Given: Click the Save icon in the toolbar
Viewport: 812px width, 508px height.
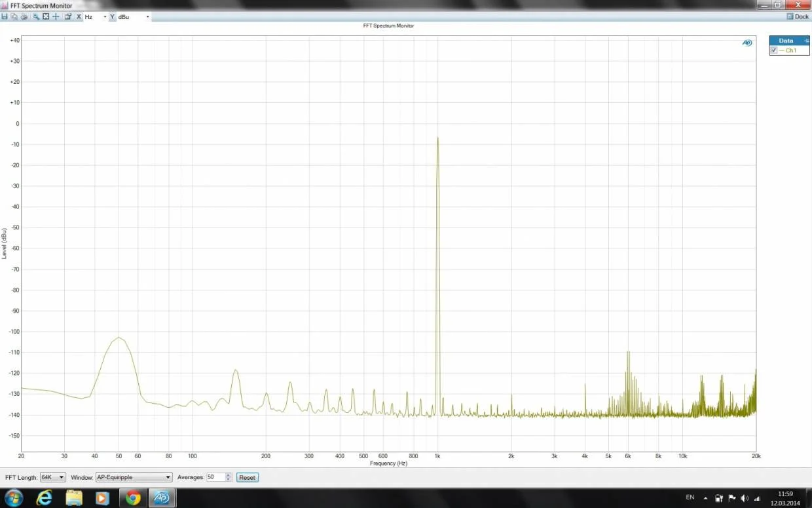Looking at the screenshot, I should pyautogui.click(x=5, y=16).
